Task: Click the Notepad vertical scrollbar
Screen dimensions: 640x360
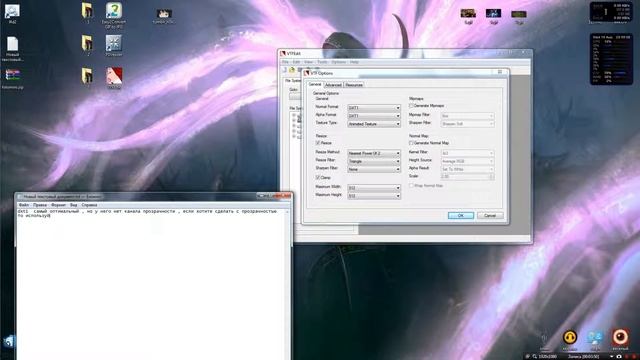Action: click(x=288, y=284)
